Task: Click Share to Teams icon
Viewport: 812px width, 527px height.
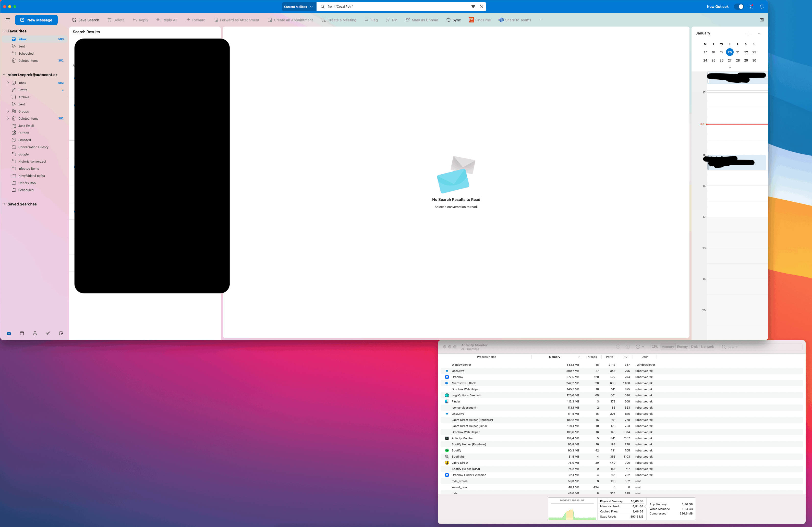Action: pos(501,20)
